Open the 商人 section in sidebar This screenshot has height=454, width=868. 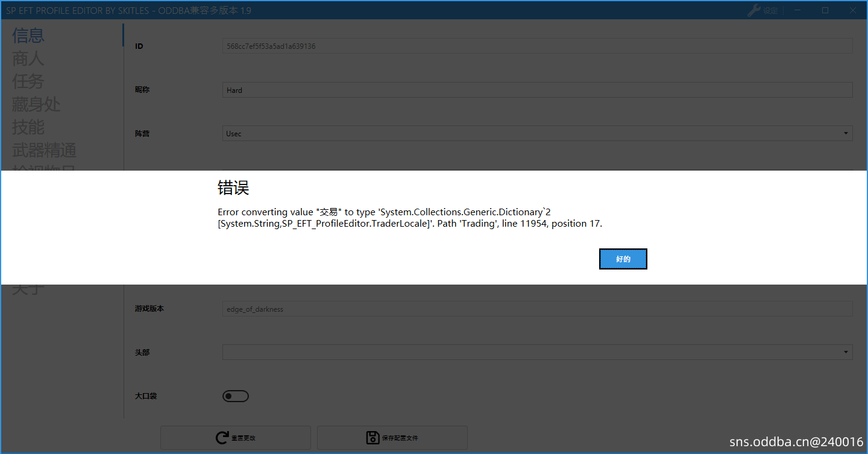click(x=28, y=58)
